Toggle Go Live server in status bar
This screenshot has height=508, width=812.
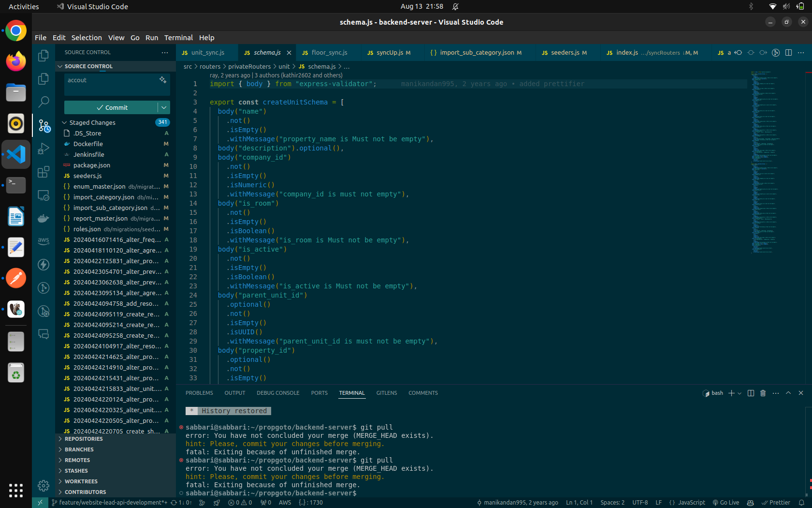(725, 503)
